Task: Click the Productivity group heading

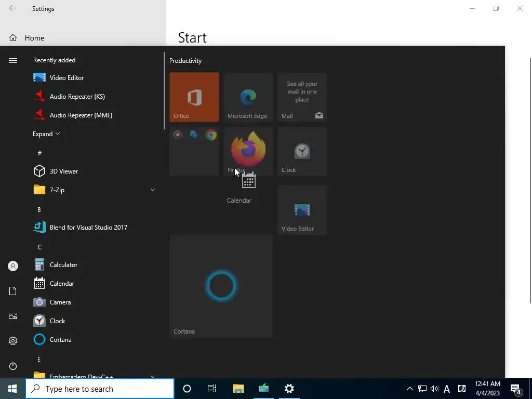Action: 185,61
